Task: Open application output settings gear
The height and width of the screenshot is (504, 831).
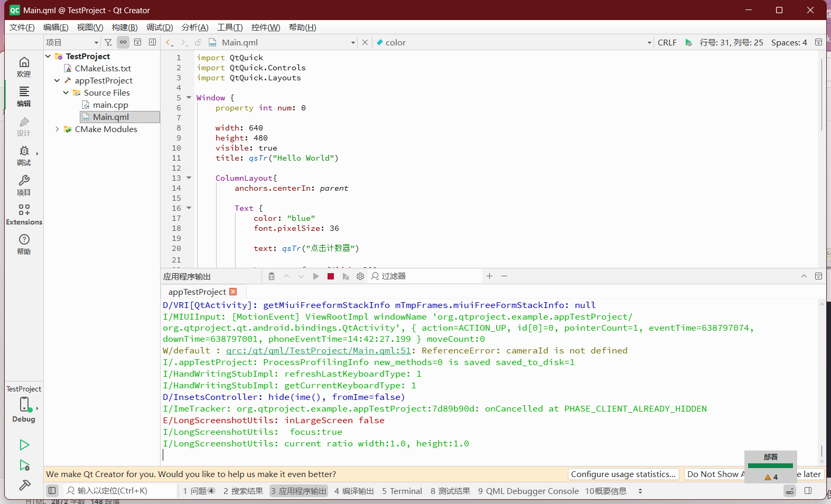Action: [360, 276]
